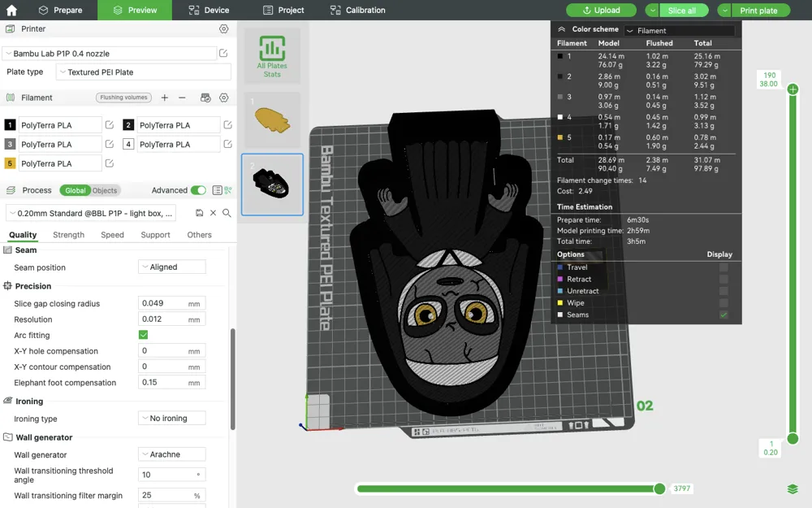Open Slice all dropdown arrow
The image size is (812, 508).
pyautogui.click(x=653, y=11)
